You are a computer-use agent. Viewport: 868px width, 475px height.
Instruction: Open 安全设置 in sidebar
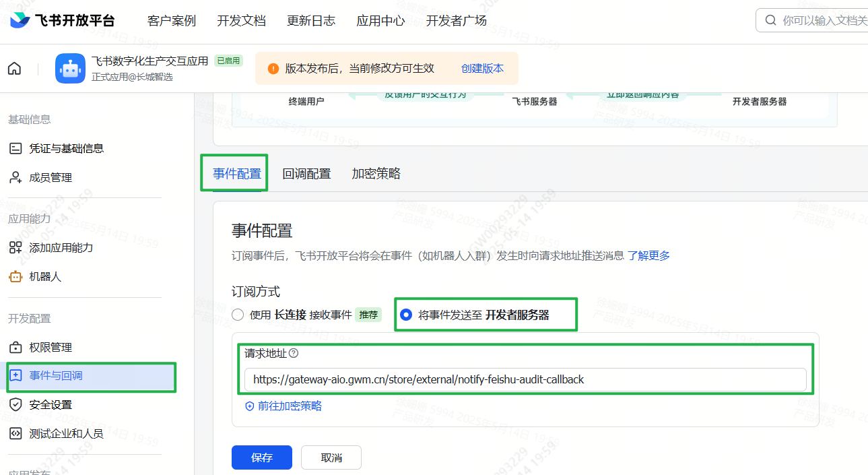tap(51, 404)
